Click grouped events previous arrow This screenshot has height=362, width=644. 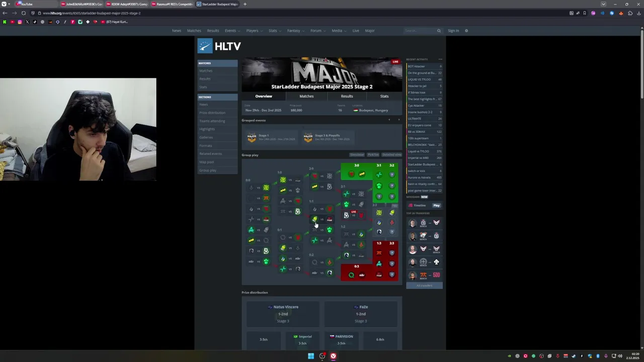pyautogui.click(x=389, y=120)
